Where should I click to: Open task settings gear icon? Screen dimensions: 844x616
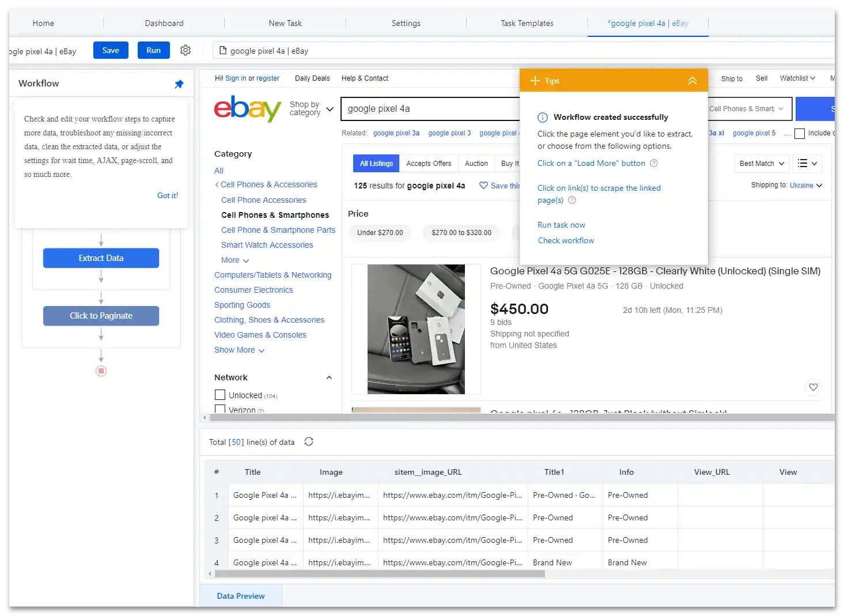(186, 50)
